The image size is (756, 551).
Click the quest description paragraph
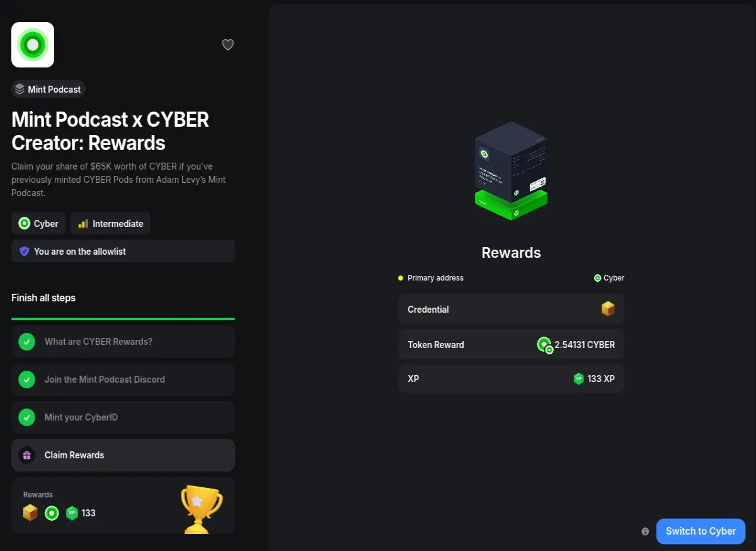pyautogui.click(x=118, y=180)
